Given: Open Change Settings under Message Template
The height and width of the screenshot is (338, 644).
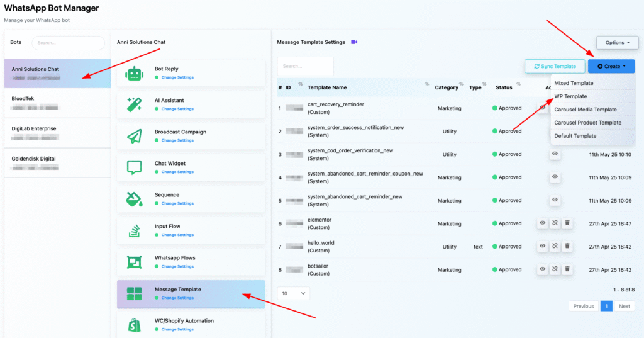Looking at the screenshot, I should [x=177, y=298].
